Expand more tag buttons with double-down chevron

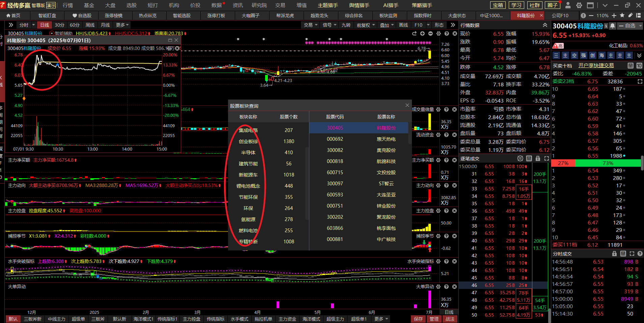click(639, 55)
